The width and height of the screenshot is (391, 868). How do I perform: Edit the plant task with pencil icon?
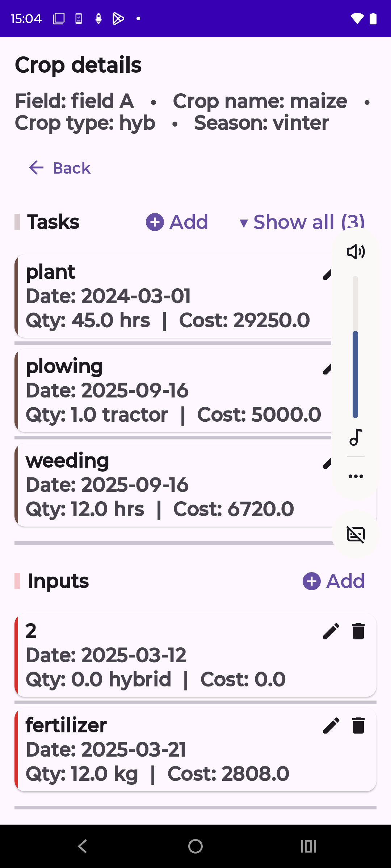pyautogui.click(x=327, y=275)
